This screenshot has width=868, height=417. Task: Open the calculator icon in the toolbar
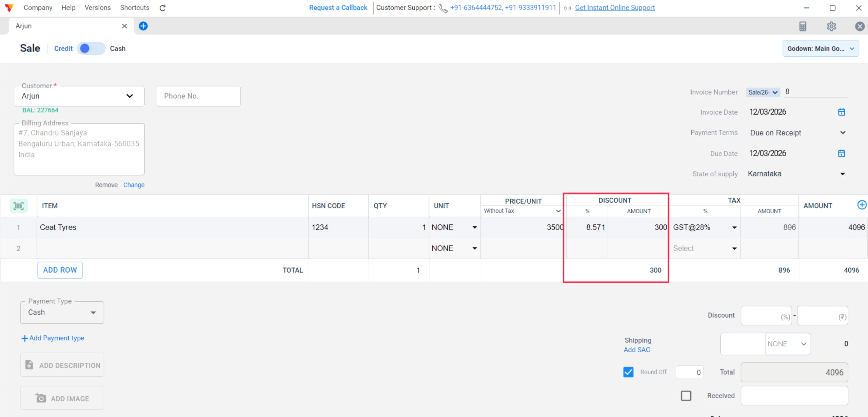tap(803, 26)
